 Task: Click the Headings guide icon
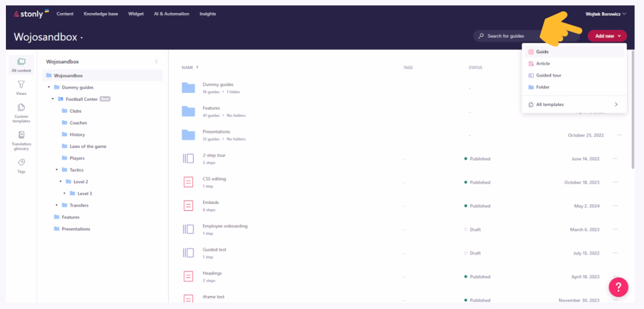188,276
